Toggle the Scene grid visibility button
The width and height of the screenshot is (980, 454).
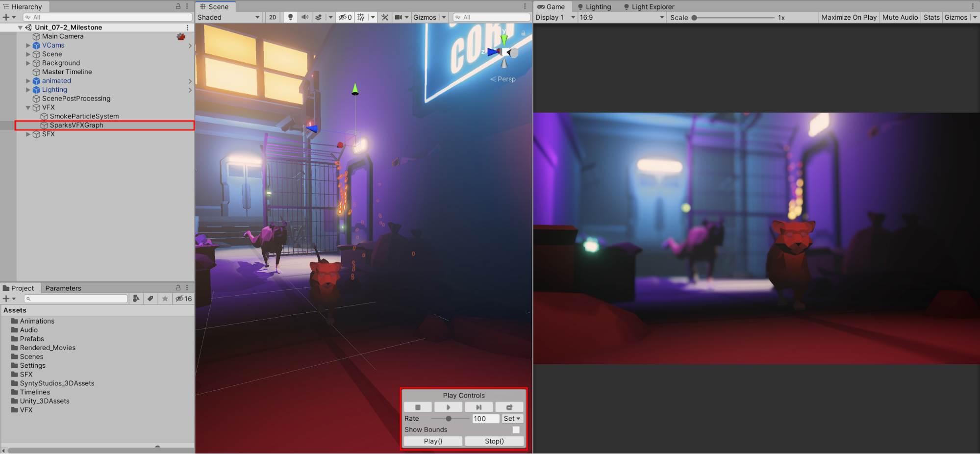(x=361, y=17)
